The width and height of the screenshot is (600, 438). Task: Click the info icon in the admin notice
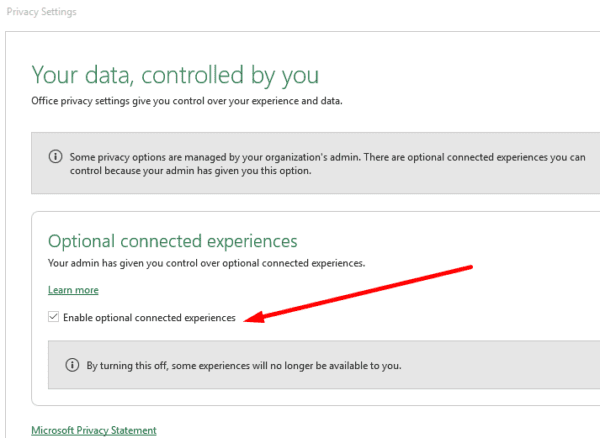click(55, 158)
